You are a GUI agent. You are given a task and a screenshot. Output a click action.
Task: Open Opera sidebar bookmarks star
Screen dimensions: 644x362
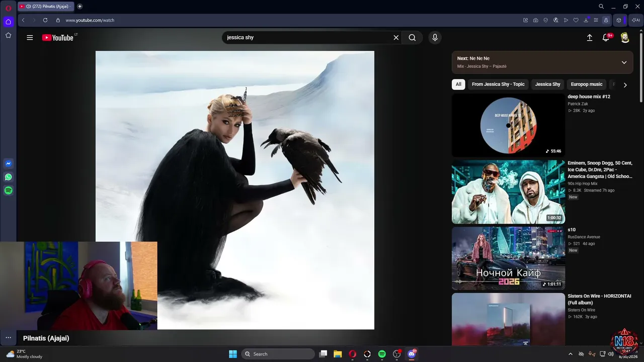pyautogui.click(x=8, y=35)
